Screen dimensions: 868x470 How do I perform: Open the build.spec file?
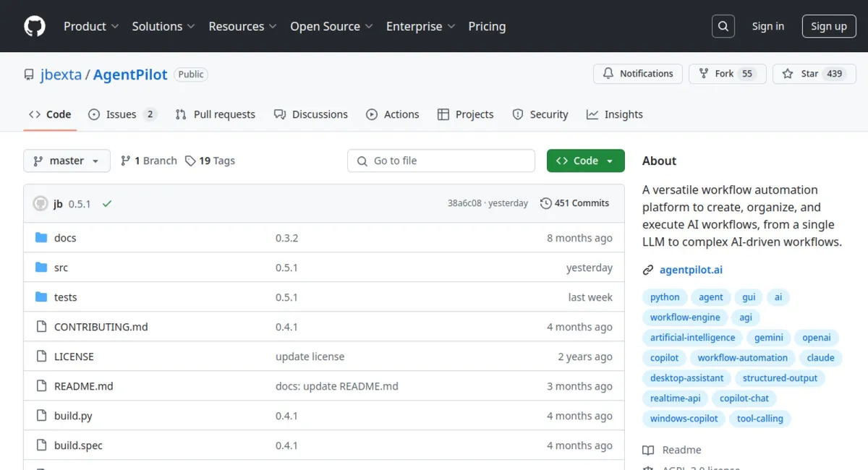point(78,445)
